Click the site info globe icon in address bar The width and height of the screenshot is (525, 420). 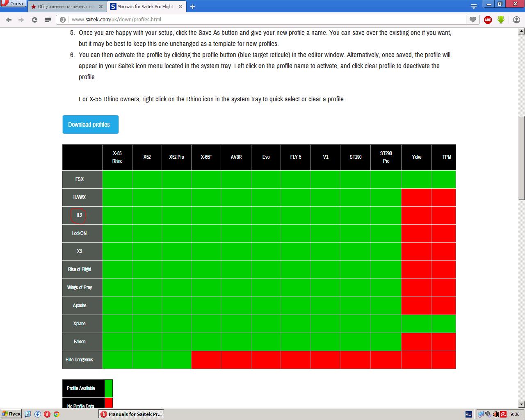point(63,19)
